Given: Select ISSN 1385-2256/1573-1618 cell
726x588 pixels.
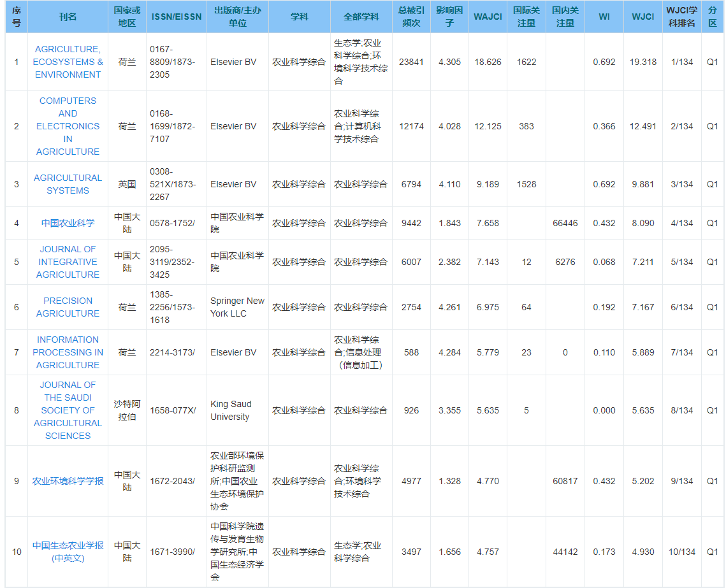Looking at the screenshot, I should [177, 307].
